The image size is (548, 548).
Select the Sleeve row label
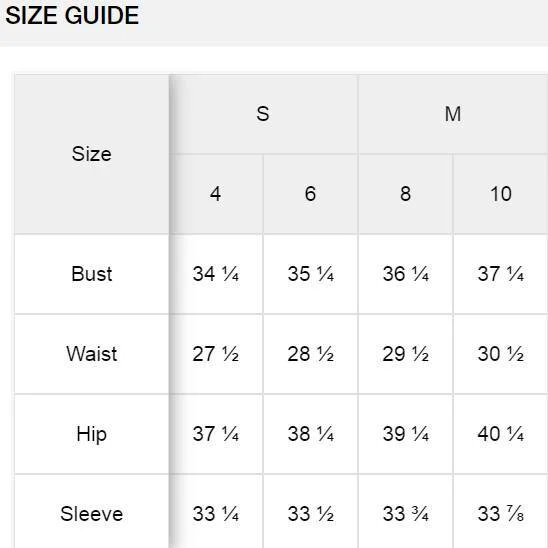pyautogui.click(x=92, y=514)
